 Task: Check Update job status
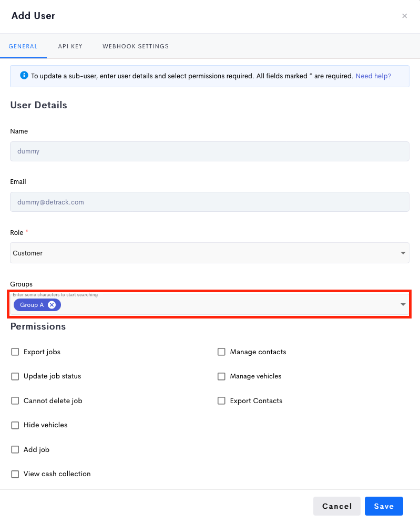point(15,376)
